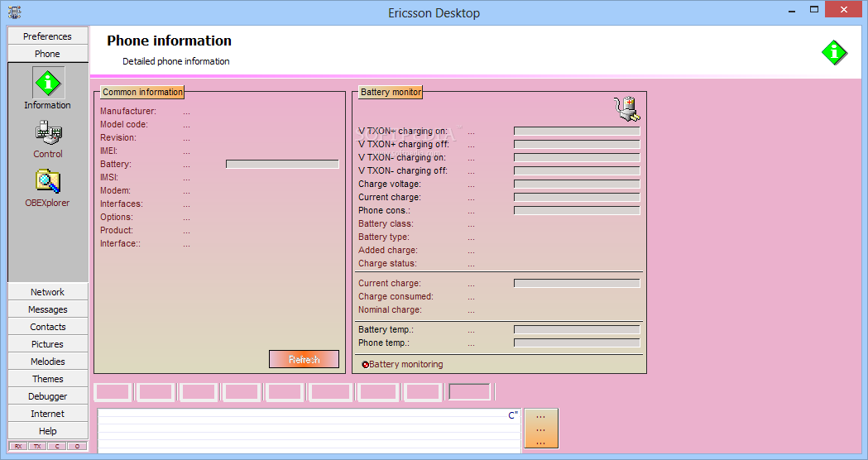Viewport: 868px width, 460px height.
Task: Click the 'Nominal charge:' label
Action: coord(390,310)
